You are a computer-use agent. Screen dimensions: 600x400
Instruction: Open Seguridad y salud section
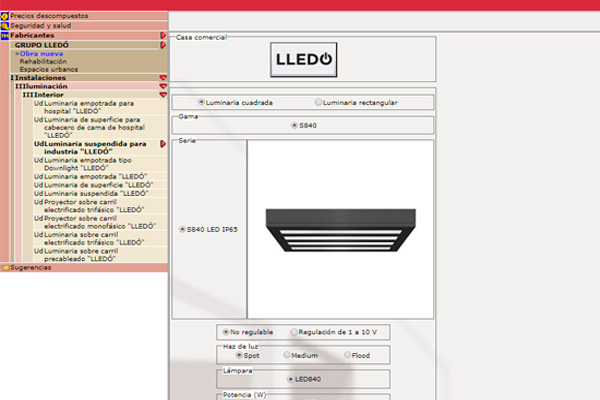tap(41, 26)
